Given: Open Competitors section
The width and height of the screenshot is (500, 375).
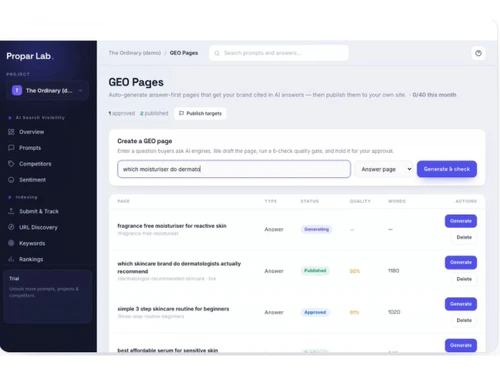Looking at the screenshot, I should point(35,164).
